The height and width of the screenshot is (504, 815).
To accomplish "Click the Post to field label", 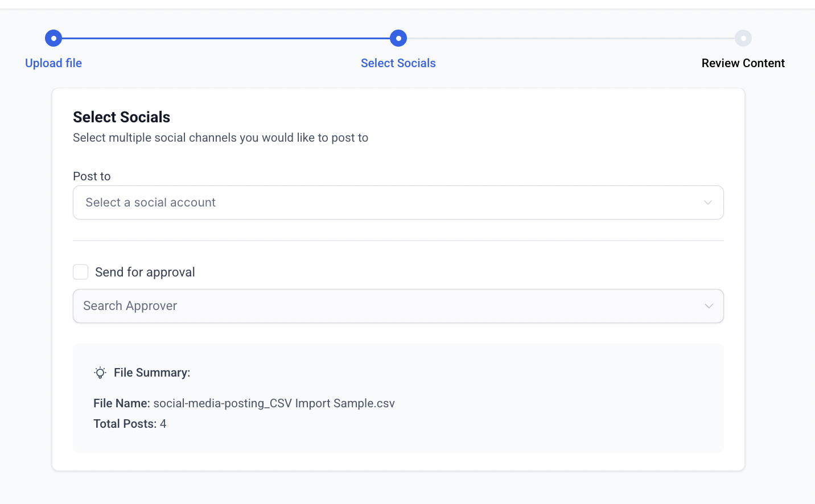I will click(92, 176).
